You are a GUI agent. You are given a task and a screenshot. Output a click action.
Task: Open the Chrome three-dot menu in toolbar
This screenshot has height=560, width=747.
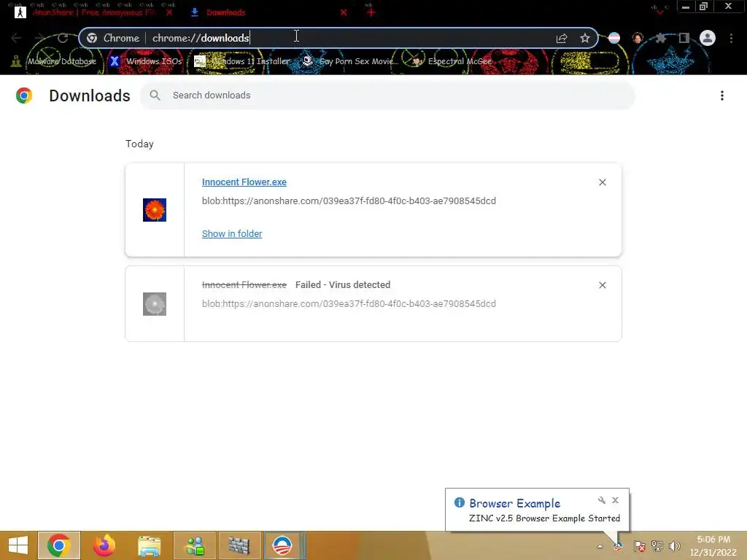click(731, 38)
